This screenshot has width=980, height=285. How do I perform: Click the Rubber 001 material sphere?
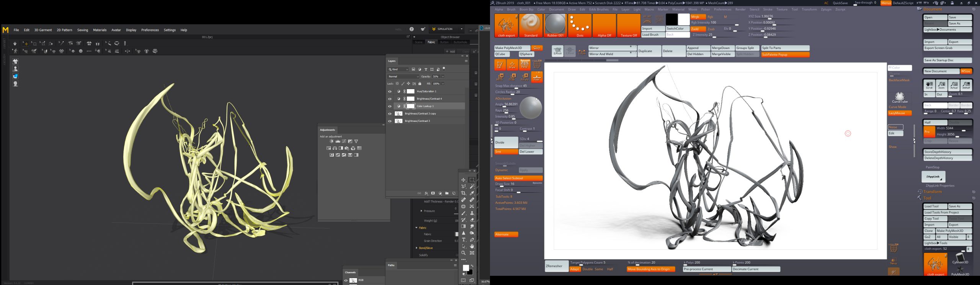(x=555, y=25)
